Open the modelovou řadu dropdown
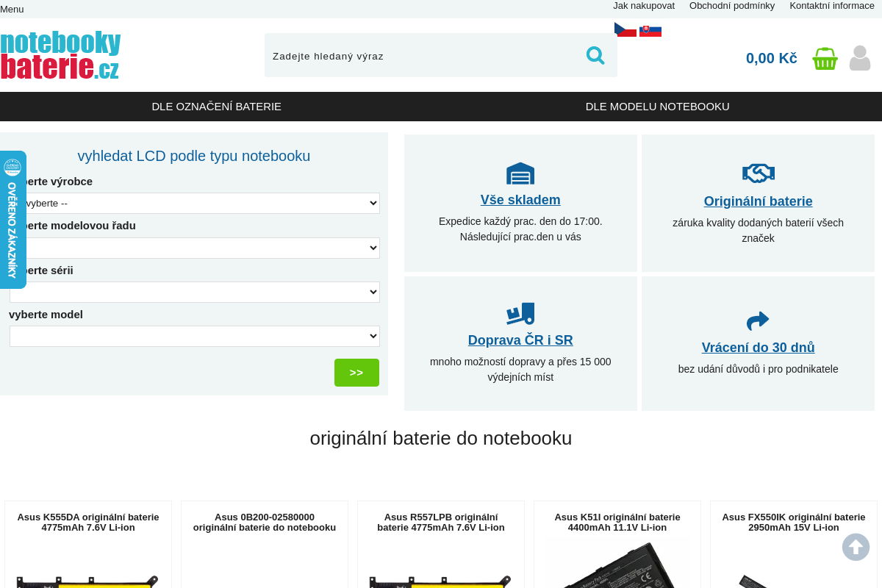This screenshot has height=588, width=882. tap(195, 248)
